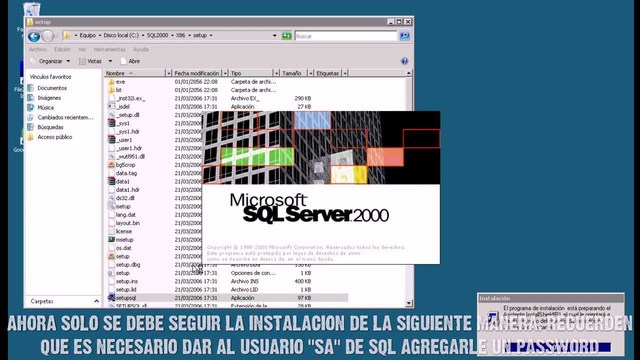Screen dimensions: 640x360
Task: Select the exe folder icon
Action: (x=111, y=82)
